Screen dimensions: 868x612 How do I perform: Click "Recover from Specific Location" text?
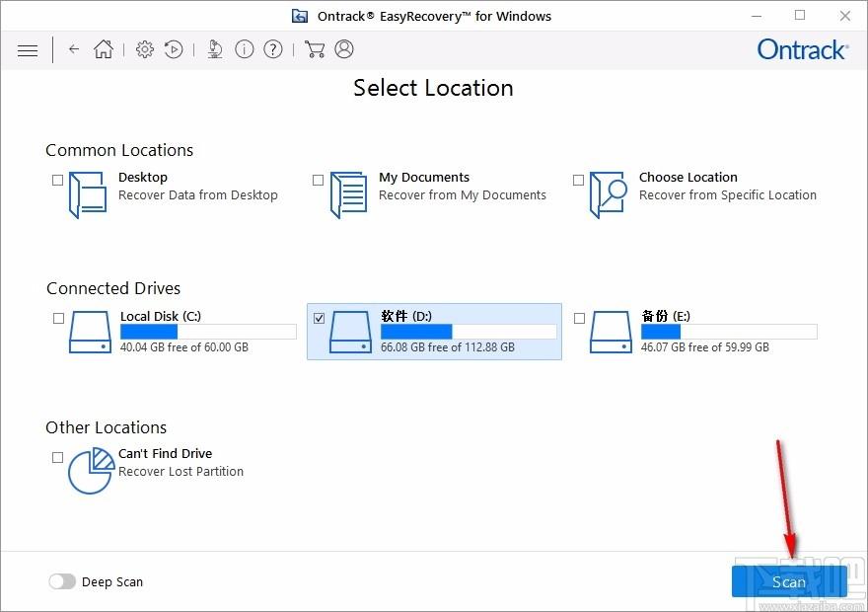pyautogui.click(x=727, y=195)
